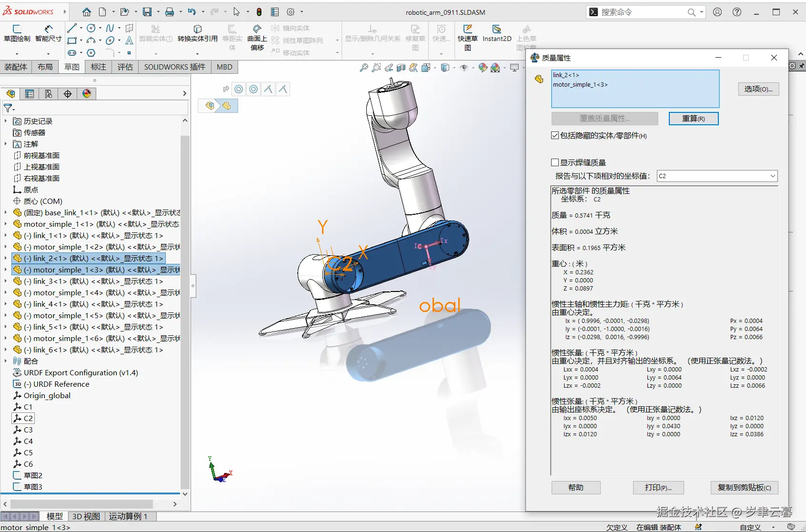The height and width of the screenshot is (532, 806).
Task: Open the ConfigurationManager tab icon
Action: [49, 94]
